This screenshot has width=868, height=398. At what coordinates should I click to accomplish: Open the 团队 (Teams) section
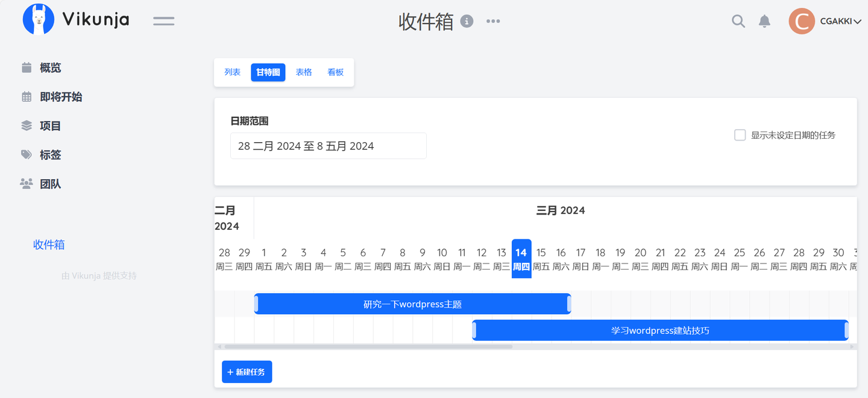click(x=52, y=183)
